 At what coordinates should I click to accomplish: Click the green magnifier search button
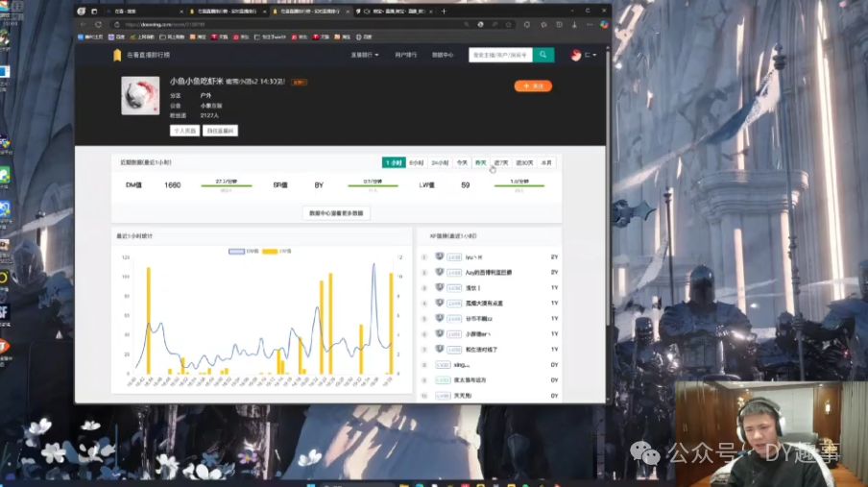coord(543,55)
